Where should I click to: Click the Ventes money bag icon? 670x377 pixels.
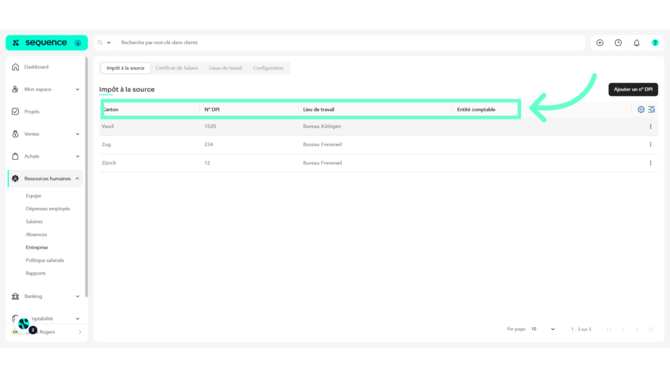tap(15, 134)
